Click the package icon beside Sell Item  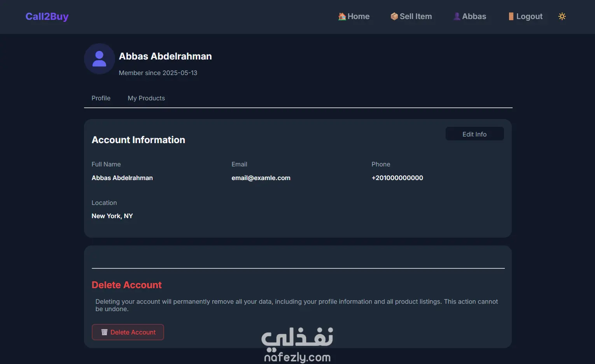click(394, 16)
